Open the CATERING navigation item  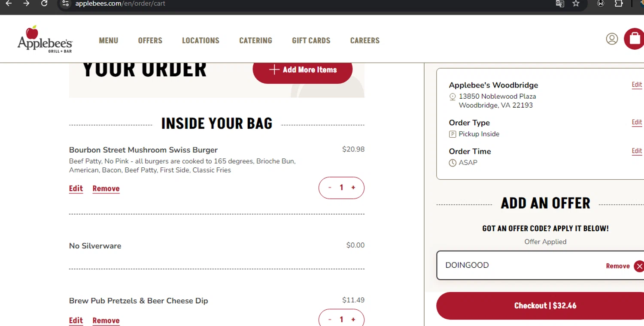(255, 40)
